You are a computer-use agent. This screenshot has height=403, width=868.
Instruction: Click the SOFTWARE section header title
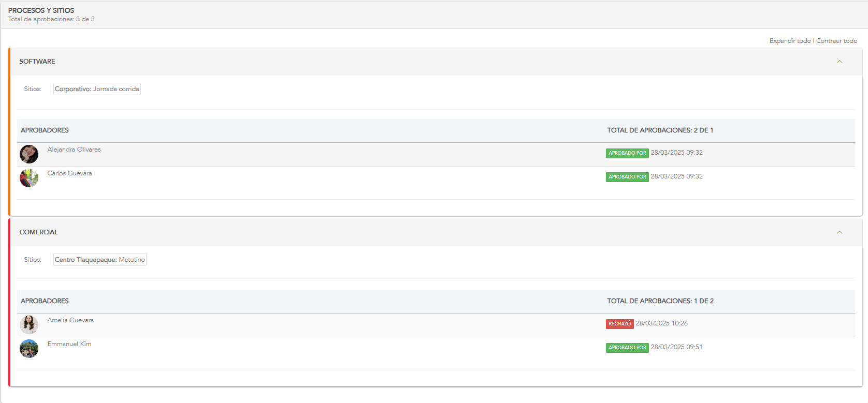tap(37, 62)
